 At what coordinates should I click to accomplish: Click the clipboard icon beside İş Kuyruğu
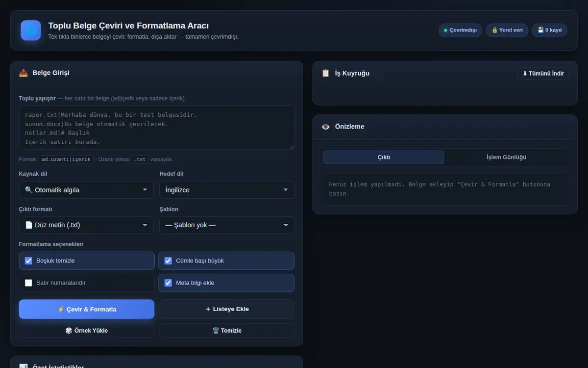[326, 73]
